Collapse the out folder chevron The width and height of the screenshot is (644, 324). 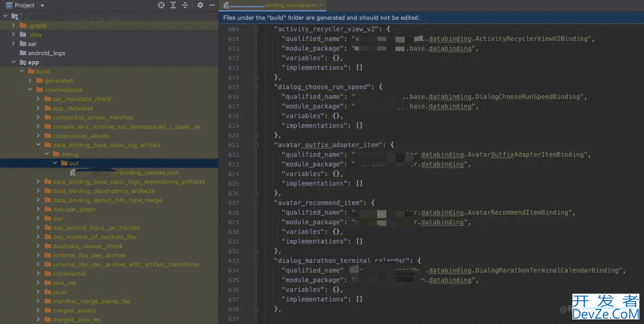pos(55,163)
